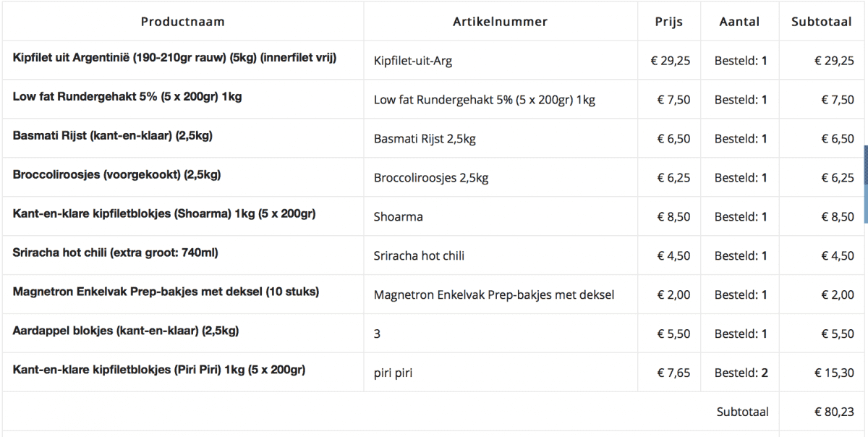Screen dimensions: 868x437
Task: Click the 'Besteld: 2' quantity cell
Action: click(741, 373)
